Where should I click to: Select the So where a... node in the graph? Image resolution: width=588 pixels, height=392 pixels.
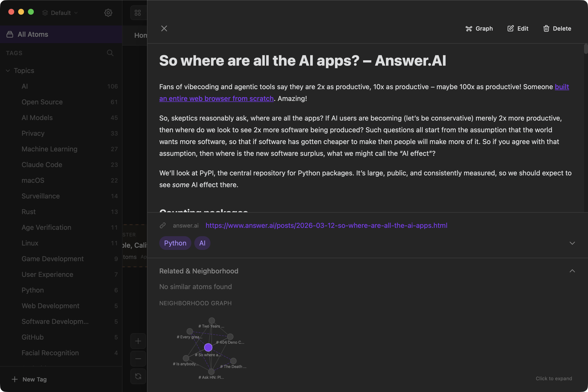click(x=208, y=347)
